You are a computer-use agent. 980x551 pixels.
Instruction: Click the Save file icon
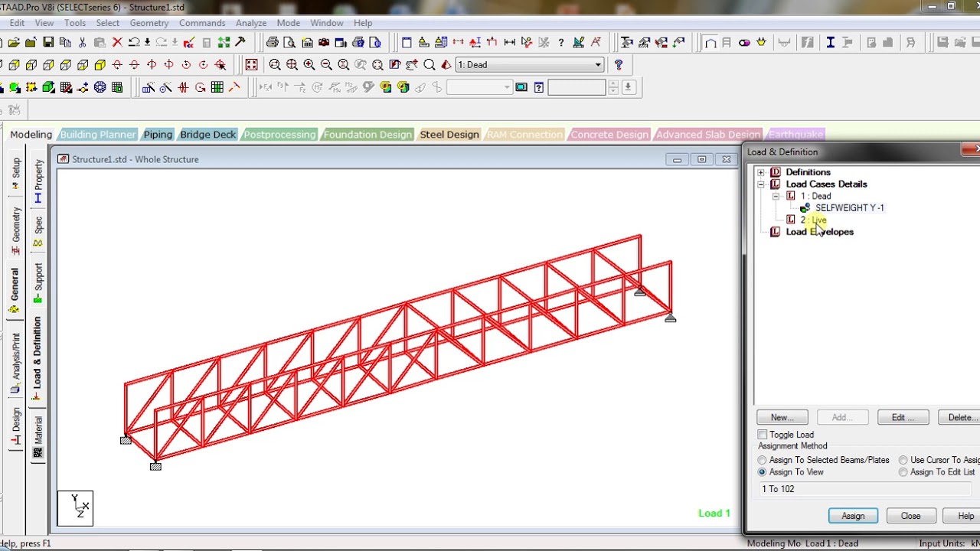pyautogui.click(x=48, y=42)
